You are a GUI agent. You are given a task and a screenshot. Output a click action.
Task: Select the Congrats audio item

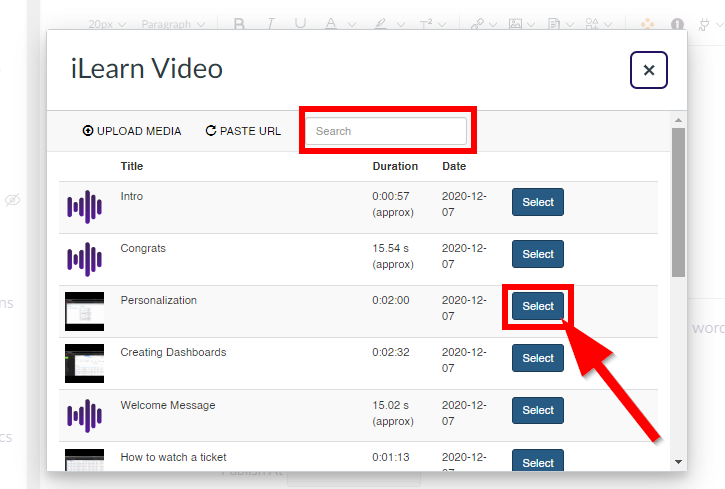click(x=538, y=254)
